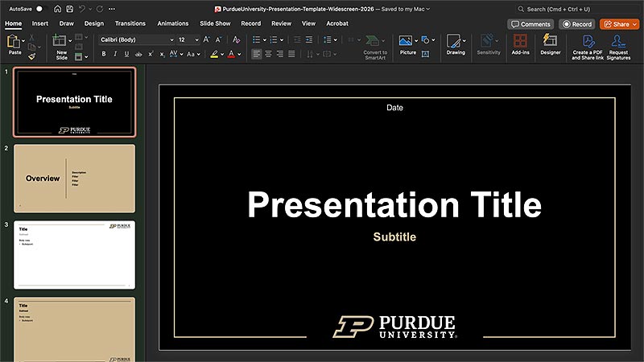This screenshot has width=644, height=362.
Task: Click the New Slide icon
Action: click(x=59, y=41)
